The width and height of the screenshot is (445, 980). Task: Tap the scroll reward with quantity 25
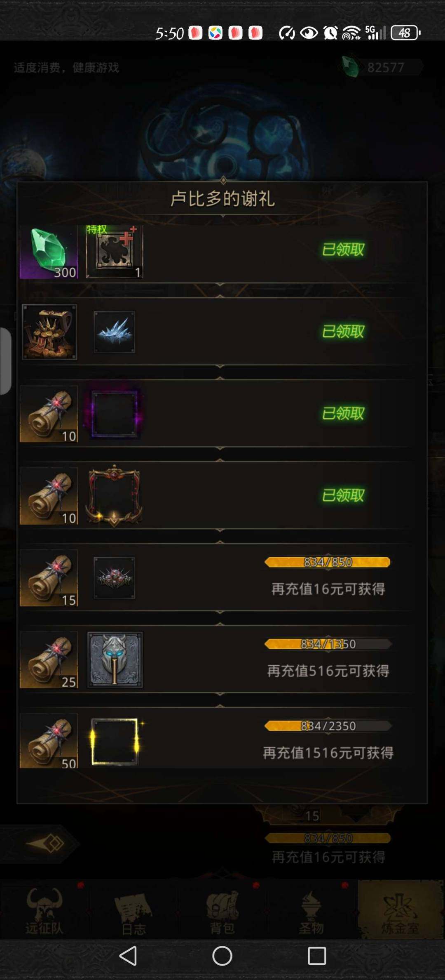tap(49, 660)
